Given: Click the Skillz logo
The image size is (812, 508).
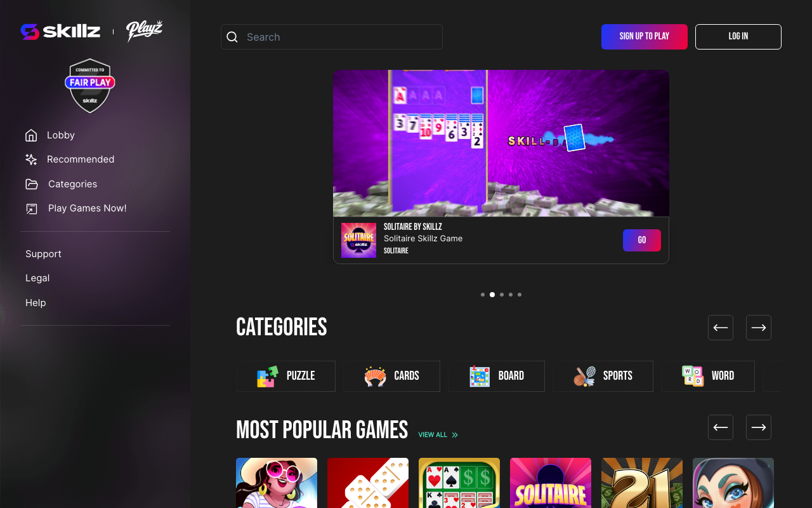Looking at the screenshot, I should (60, 31).
